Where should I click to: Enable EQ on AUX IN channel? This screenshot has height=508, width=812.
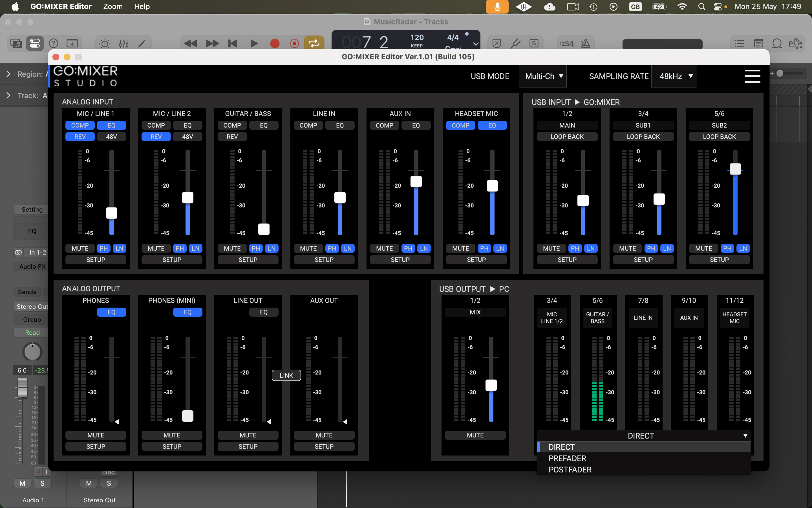[416, 125]
